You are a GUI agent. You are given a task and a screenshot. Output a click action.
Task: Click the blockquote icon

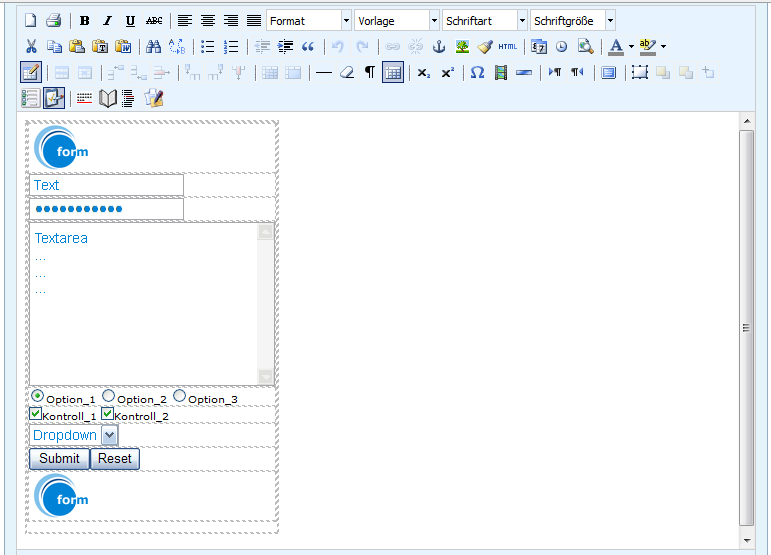(x=308, y=46)
